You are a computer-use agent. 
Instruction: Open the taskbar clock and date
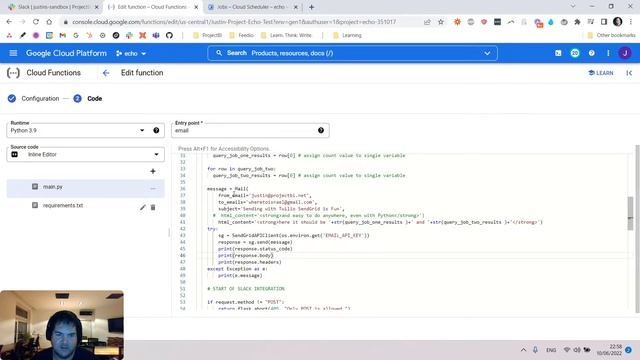point(610,350)
